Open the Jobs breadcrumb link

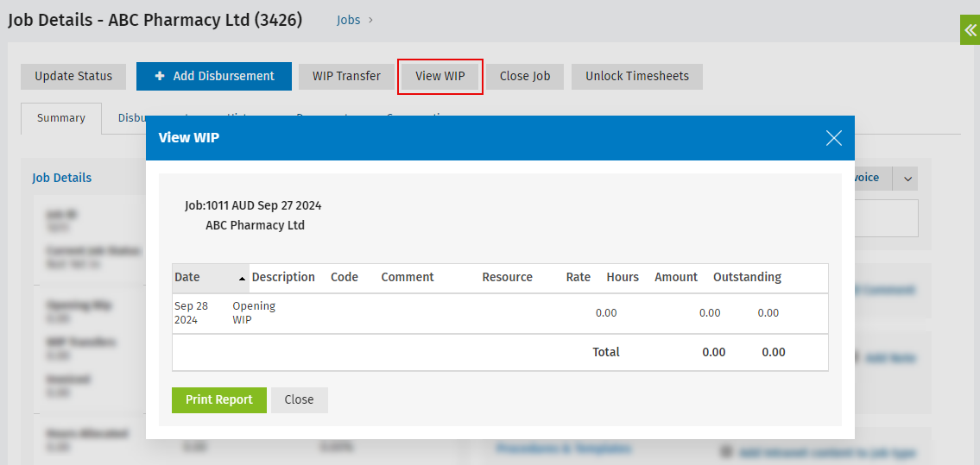[348, 20]
